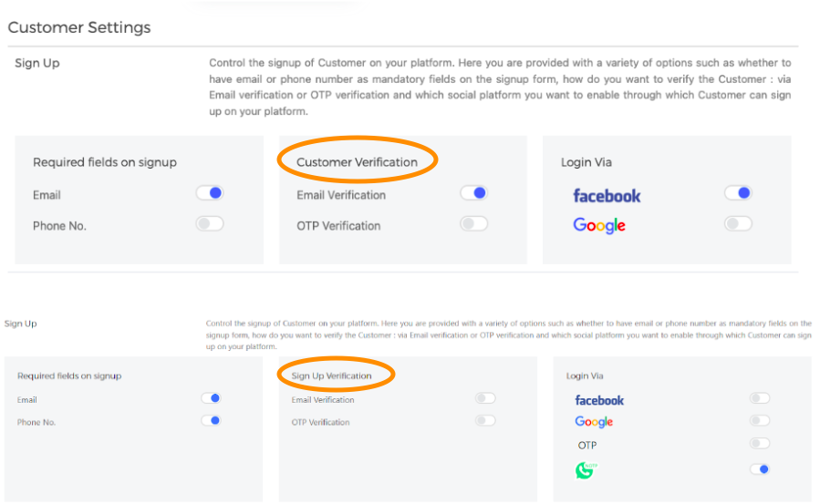Click the circled Customer Verification heading
Image resolution: width=820 pixels, height=504 pixels.
357,162
